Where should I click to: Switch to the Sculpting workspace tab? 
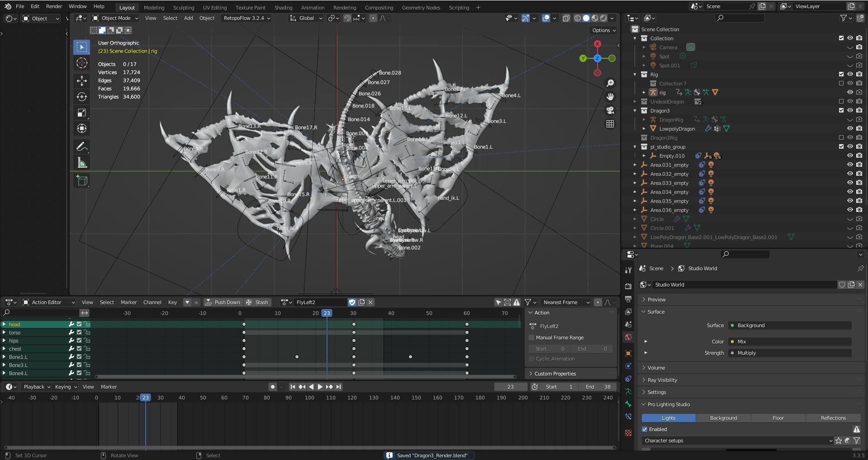[x=183, y=8]
